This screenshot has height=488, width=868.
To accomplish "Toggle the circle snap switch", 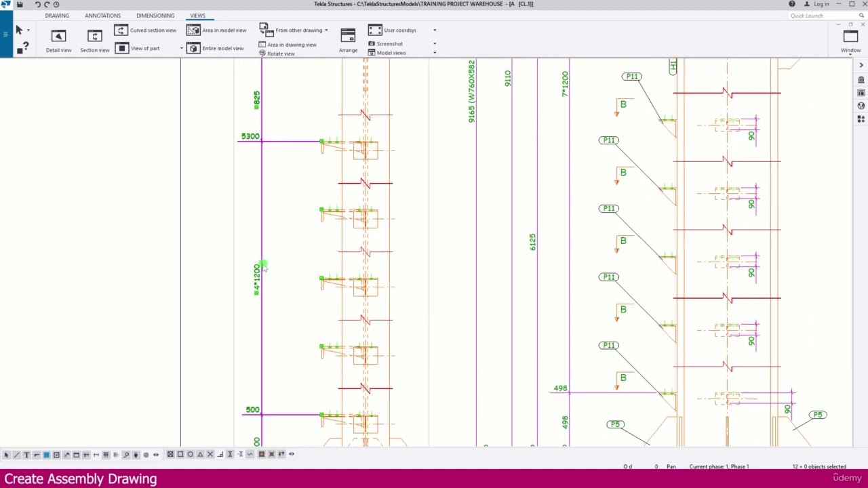I will coord(191,454).
